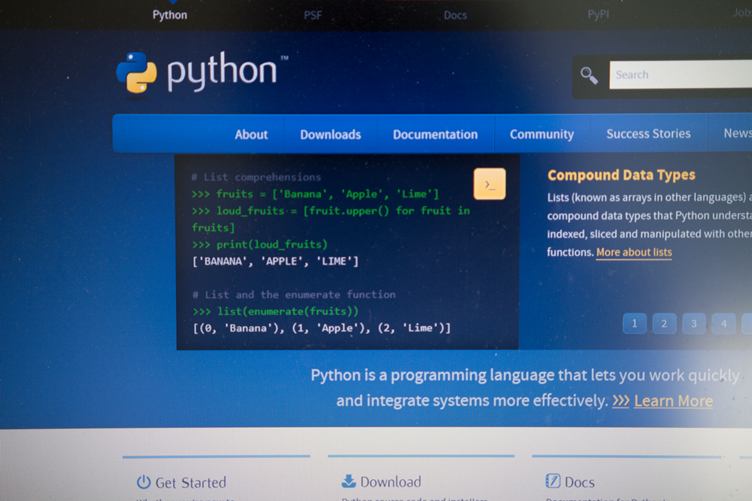
Task: Open the Community menu
Action: click(x=541, y=134)
